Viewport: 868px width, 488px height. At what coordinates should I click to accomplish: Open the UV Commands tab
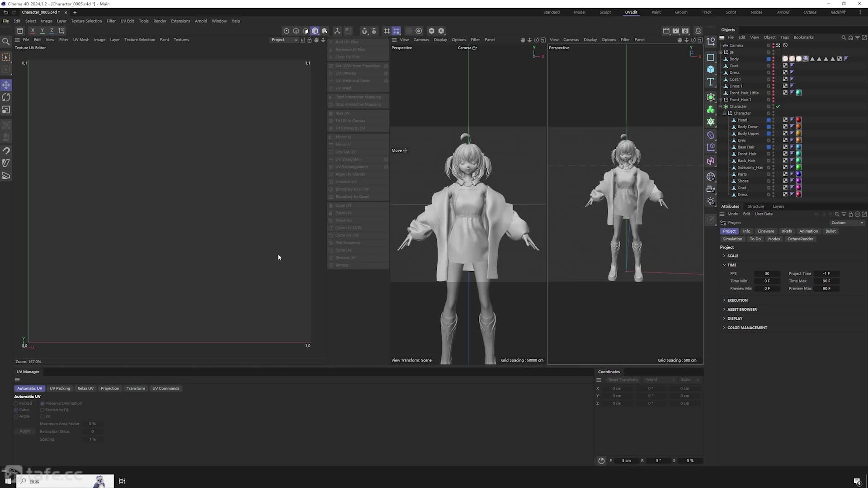click(x=166, y=389)
